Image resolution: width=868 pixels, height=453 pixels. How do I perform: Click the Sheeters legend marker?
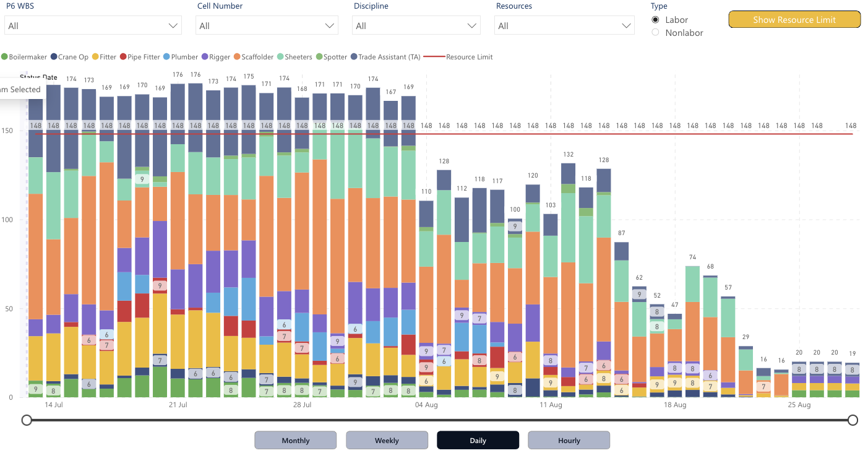[x=280, y=57]
